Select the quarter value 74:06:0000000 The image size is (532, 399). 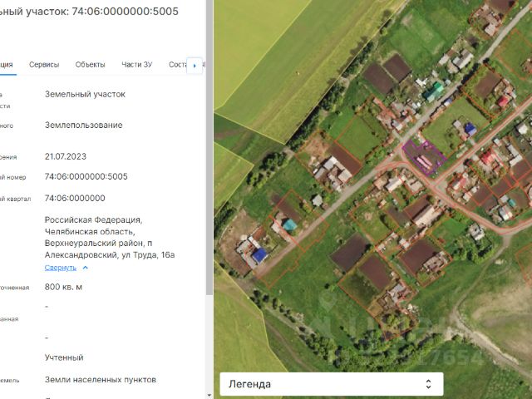(x=75, y=198)
